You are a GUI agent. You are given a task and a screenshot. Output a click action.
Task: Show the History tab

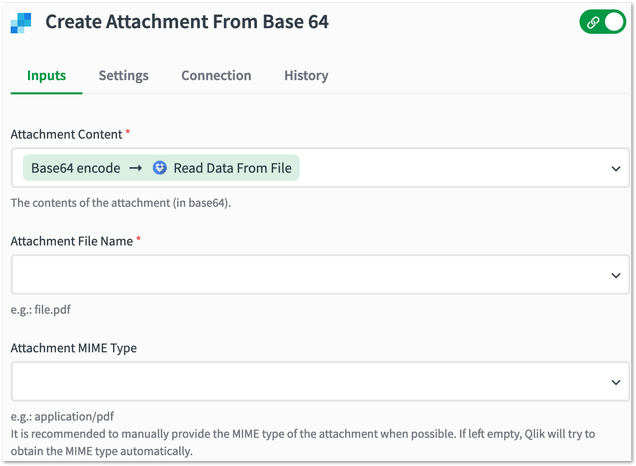click(306, 76)
